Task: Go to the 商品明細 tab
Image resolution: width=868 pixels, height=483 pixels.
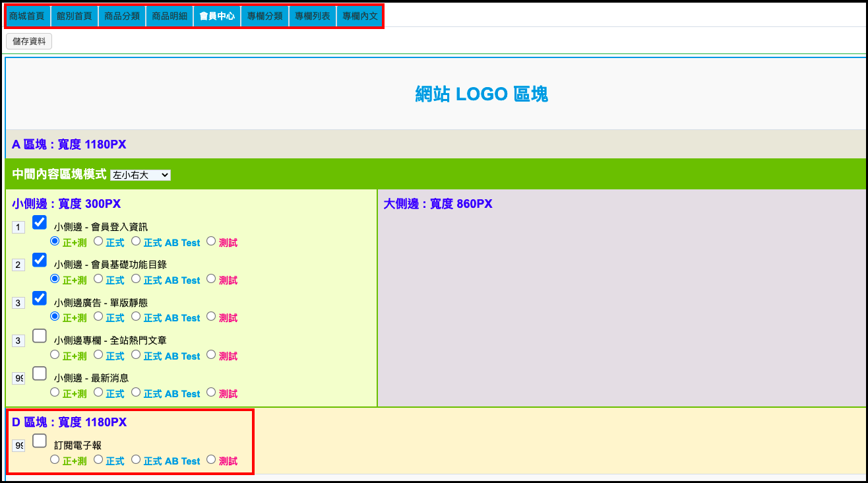Action: point(170,16)
